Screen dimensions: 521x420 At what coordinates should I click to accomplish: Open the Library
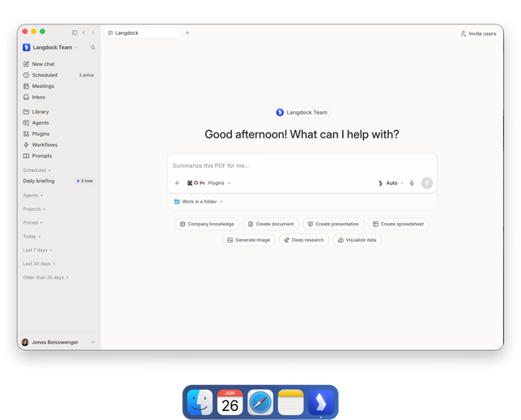point(59,112)
